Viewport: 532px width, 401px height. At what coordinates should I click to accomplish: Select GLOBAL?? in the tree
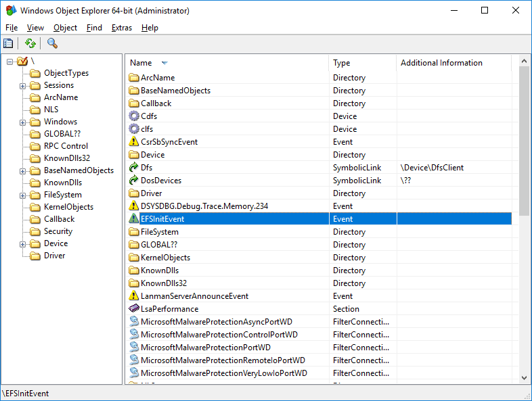(x=62, y=134)
